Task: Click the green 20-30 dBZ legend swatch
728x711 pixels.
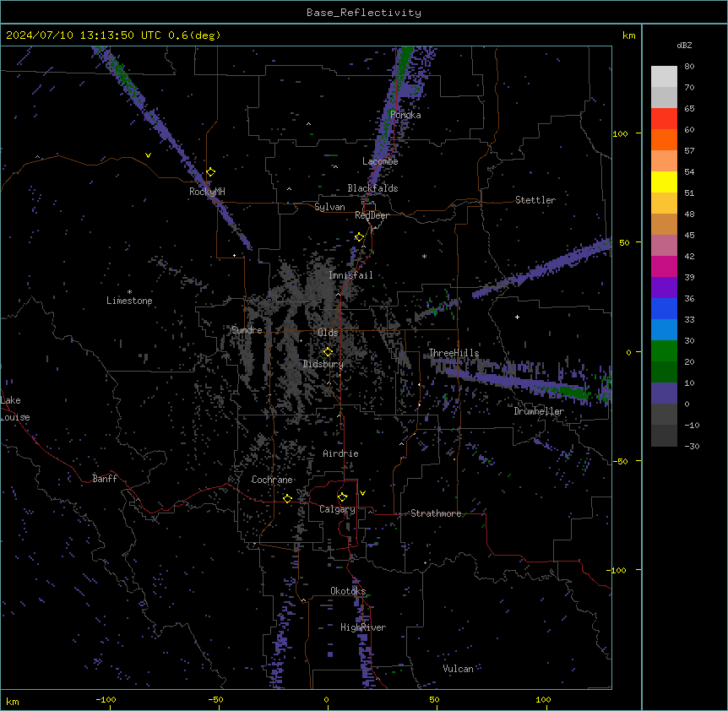Action: pos(664,351)
